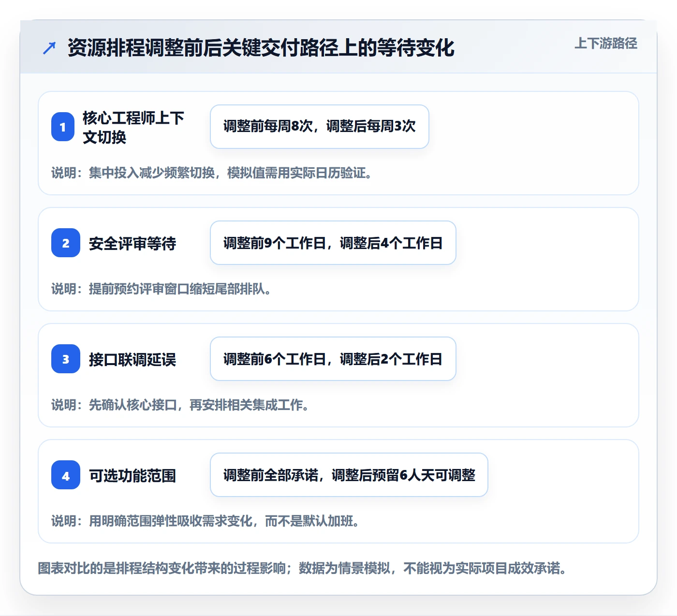Click the value box 调整前6个工作日，调整后2个工作日

coord(333,359)
